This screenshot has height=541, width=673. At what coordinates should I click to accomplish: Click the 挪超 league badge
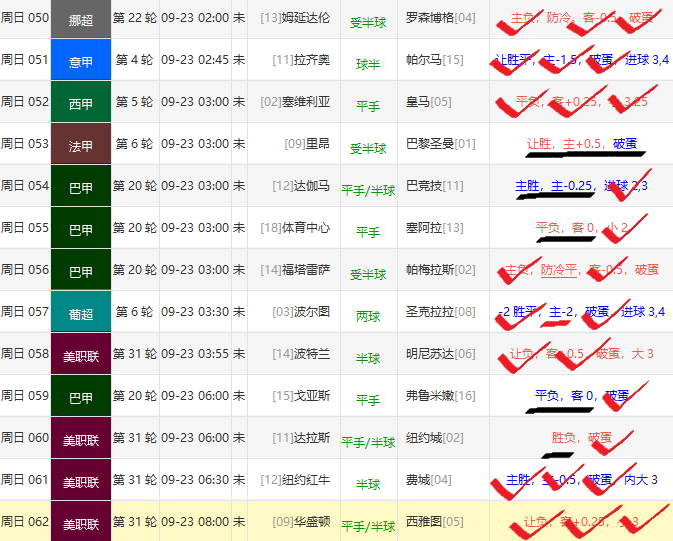click(x=80, y=18)
